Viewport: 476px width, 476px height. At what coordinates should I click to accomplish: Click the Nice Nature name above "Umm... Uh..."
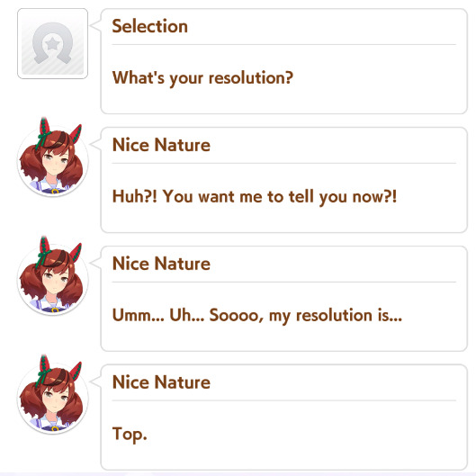pos(161,264)
